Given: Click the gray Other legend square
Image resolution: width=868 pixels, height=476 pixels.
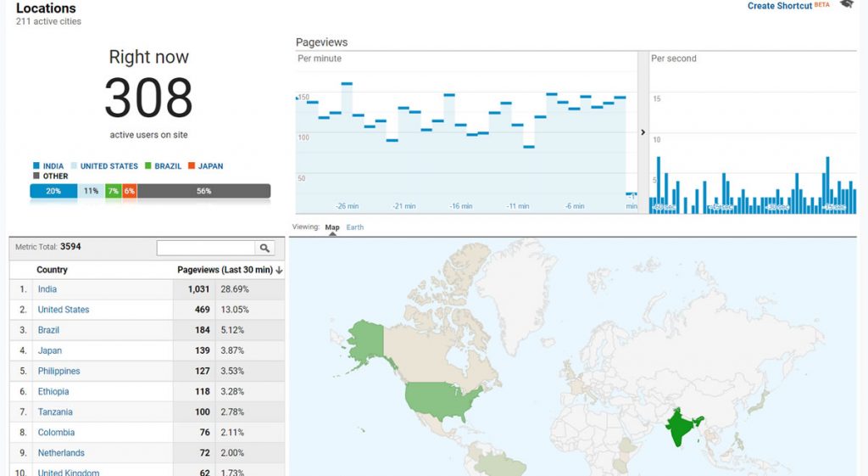Looking at the screenshot, I should [x=36, y=176].
